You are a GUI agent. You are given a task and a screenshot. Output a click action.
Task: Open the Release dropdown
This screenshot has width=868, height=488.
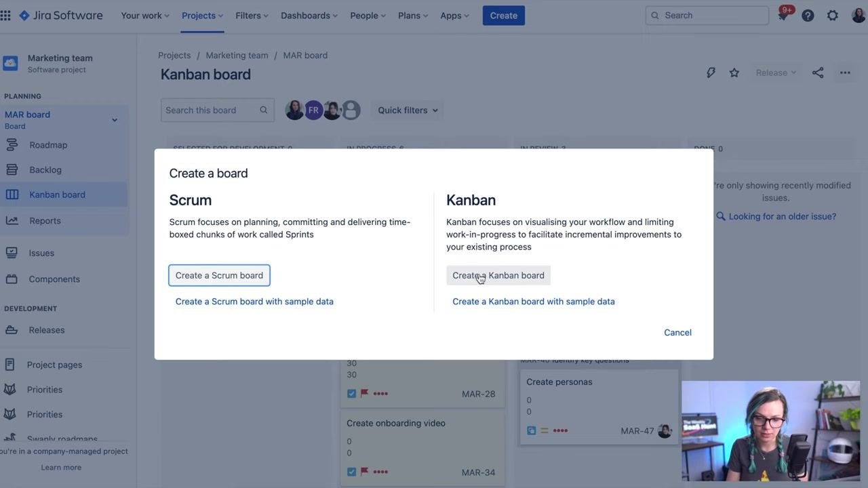coord(776,73)
